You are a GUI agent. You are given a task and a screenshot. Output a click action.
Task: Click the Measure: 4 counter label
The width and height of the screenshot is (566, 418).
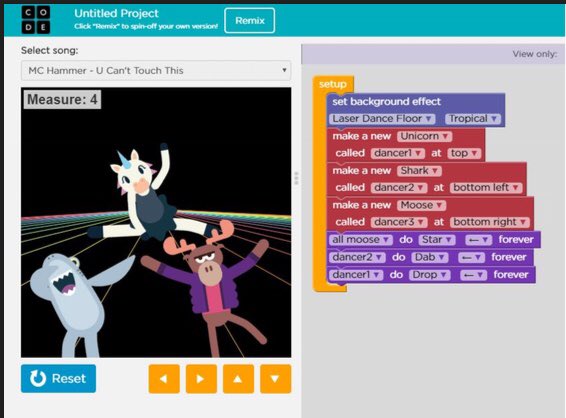(x=62, y=99)
